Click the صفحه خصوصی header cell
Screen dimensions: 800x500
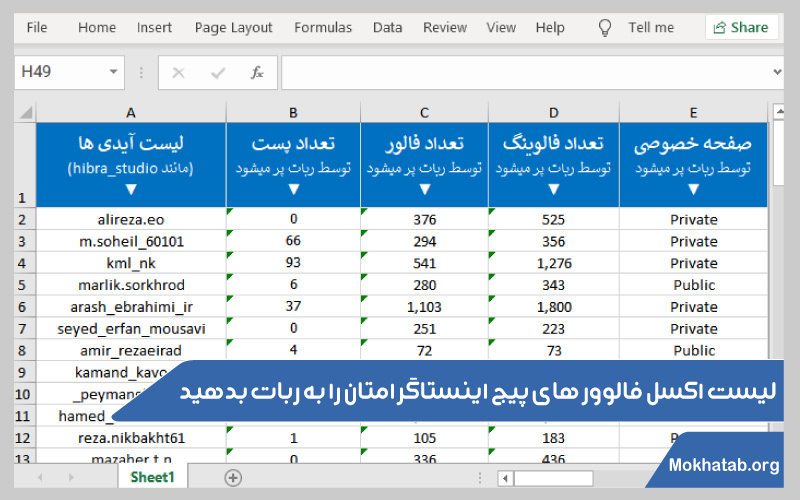tap(693, 165)
